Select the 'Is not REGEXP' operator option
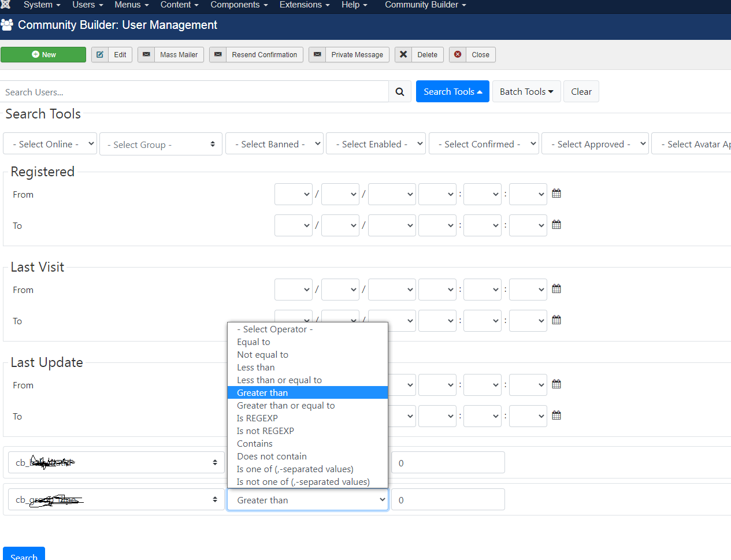The image size is (731, 560). click(x=307, y=431)
